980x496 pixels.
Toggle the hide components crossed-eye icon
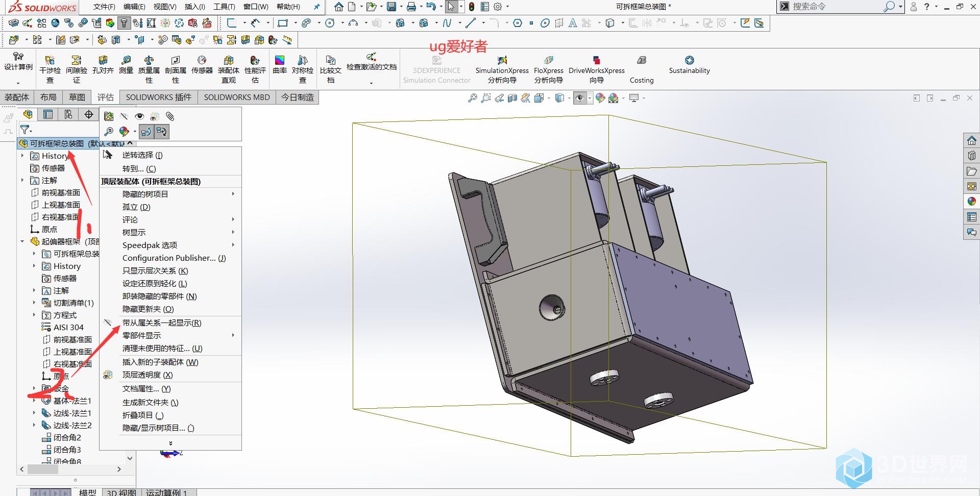click(x=124, y=116)
